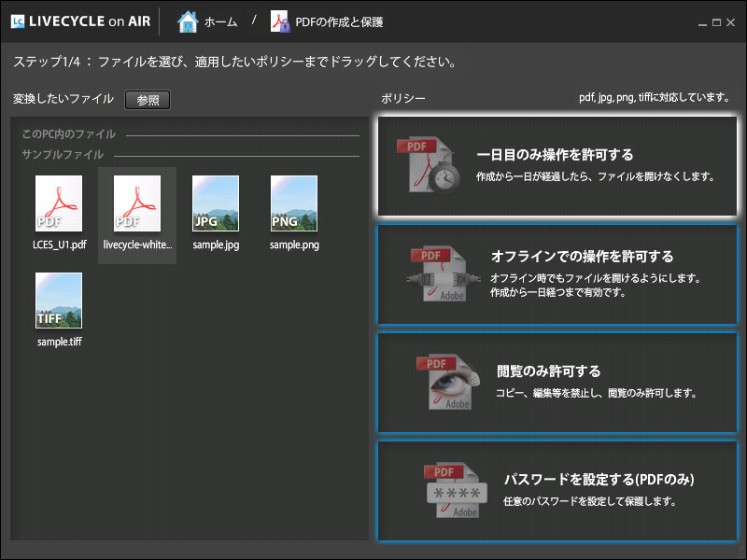Click the ポリシー heading
The height and width of the screenshot is (560, 747).
coord(403,99)
